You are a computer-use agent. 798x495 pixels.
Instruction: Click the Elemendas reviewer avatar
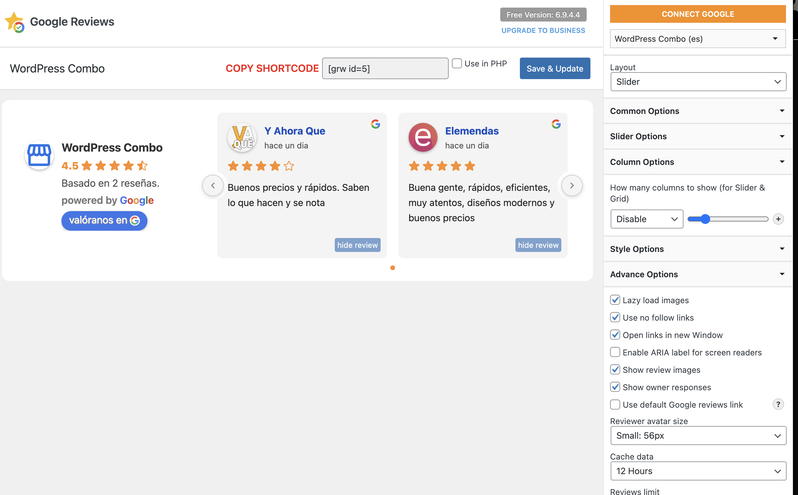point(423,137)
